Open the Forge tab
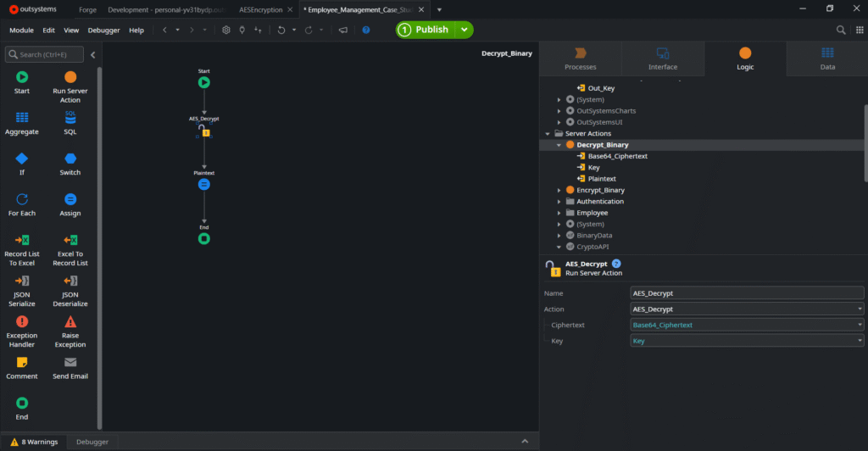Screen dimensions: 868x451 click(87, 9)
